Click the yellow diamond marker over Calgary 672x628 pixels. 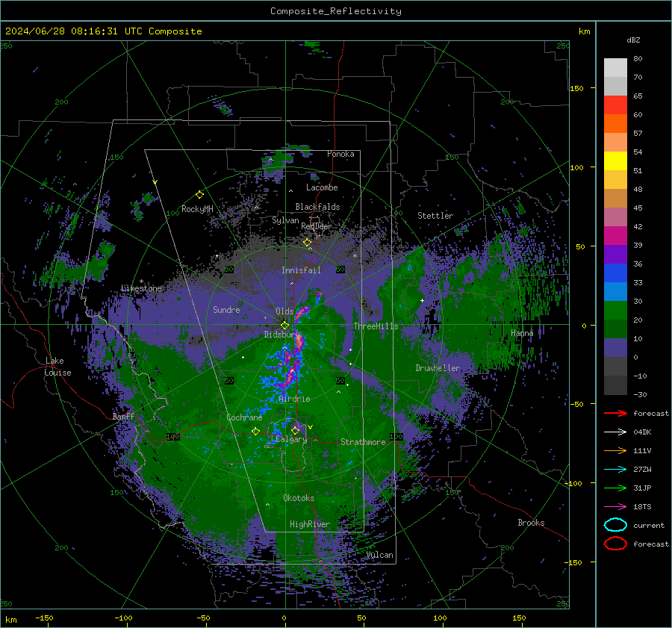click(295, 430)
